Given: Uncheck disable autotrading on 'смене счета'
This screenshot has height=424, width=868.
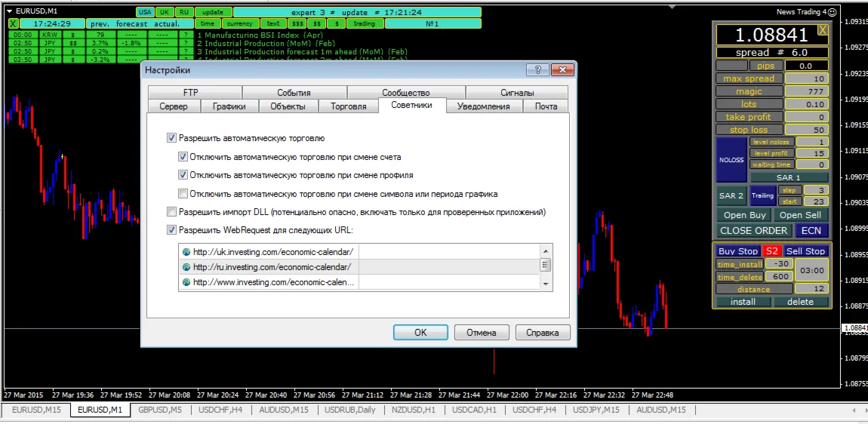Looking at the screenshot, I should (183, 157).
